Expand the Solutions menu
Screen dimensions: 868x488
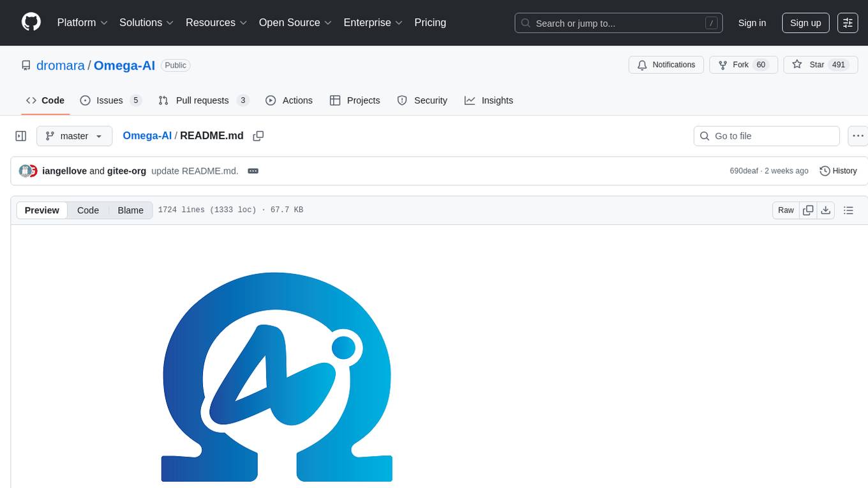coord(146,22)
